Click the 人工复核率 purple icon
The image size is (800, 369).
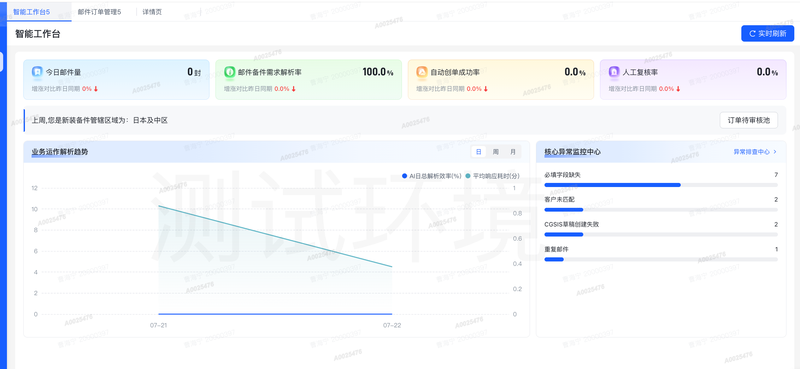(x=614, y=72)
